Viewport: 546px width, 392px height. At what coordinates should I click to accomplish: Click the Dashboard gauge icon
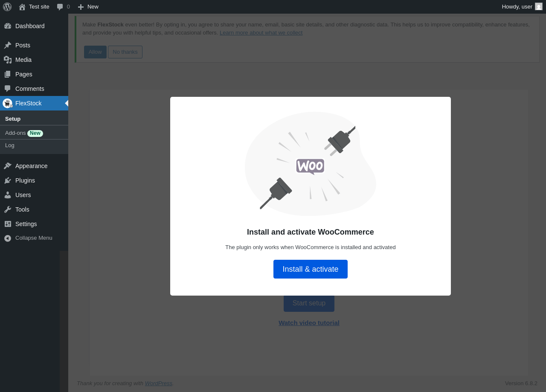pyautogui.click(x=8, y=26)
